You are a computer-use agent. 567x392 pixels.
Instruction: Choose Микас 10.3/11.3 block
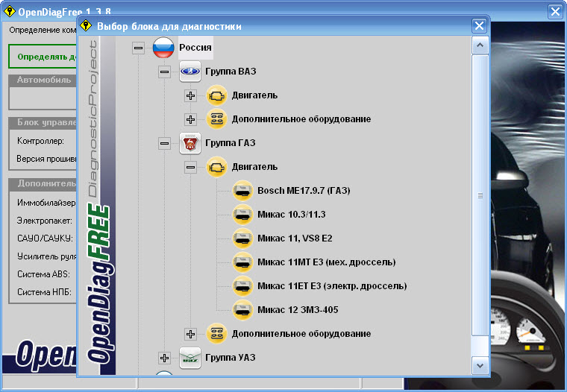click(292, 215)
